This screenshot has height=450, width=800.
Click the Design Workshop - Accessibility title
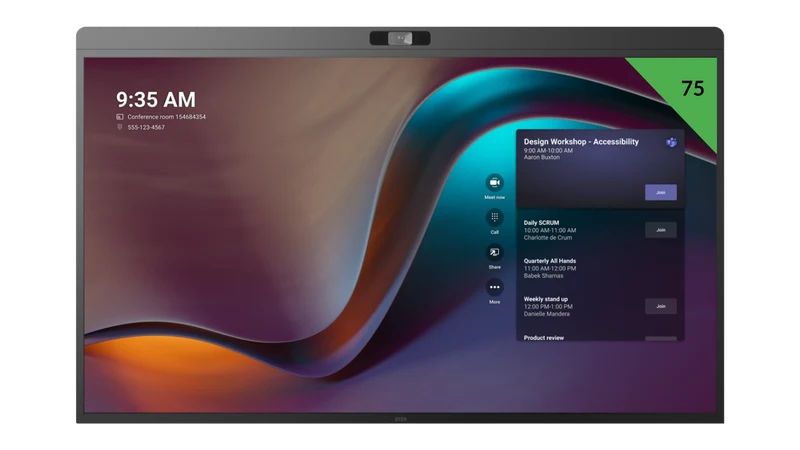tap(581, 142)
